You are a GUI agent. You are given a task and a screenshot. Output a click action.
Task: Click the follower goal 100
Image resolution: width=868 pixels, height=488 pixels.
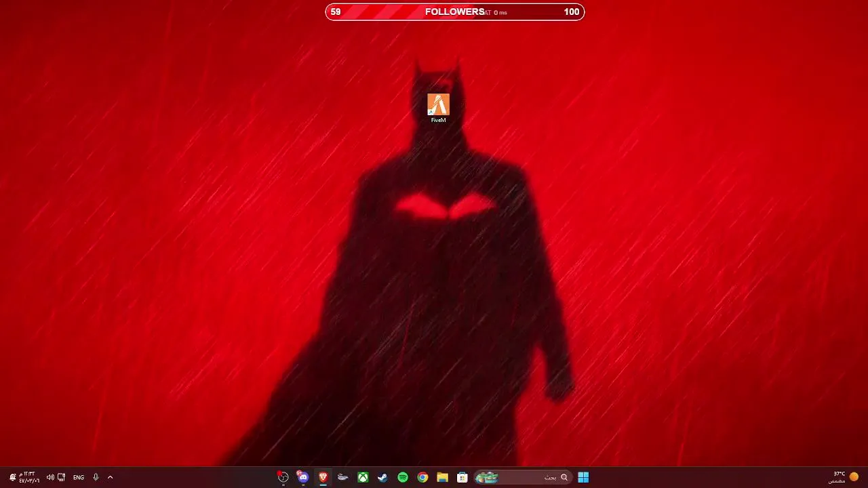point(572,12)
